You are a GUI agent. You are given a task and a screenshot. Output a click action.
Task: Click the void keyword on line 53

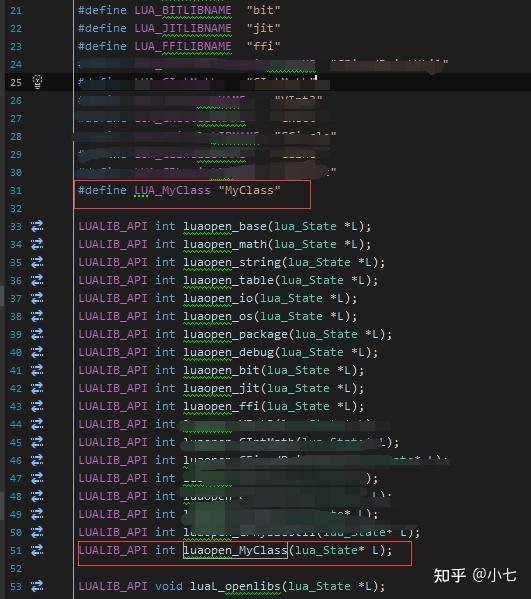169,586
